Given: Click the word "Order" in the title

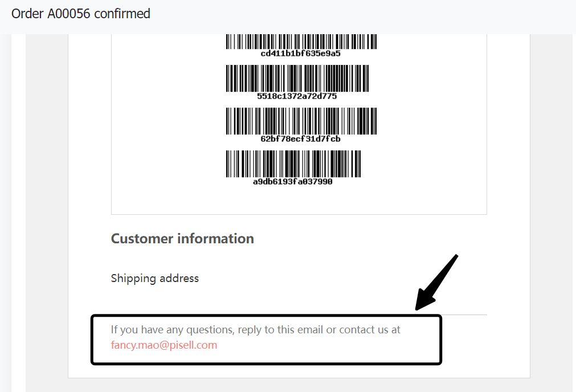Looking at the screenshot, I should tap(27, 14).
